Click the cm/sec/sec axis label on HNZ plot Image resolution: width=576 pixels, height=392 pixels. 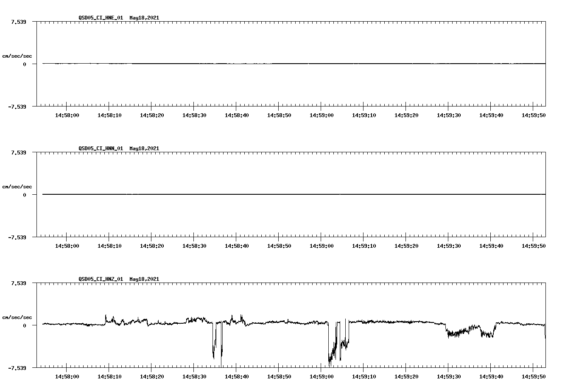click(18, 316)
